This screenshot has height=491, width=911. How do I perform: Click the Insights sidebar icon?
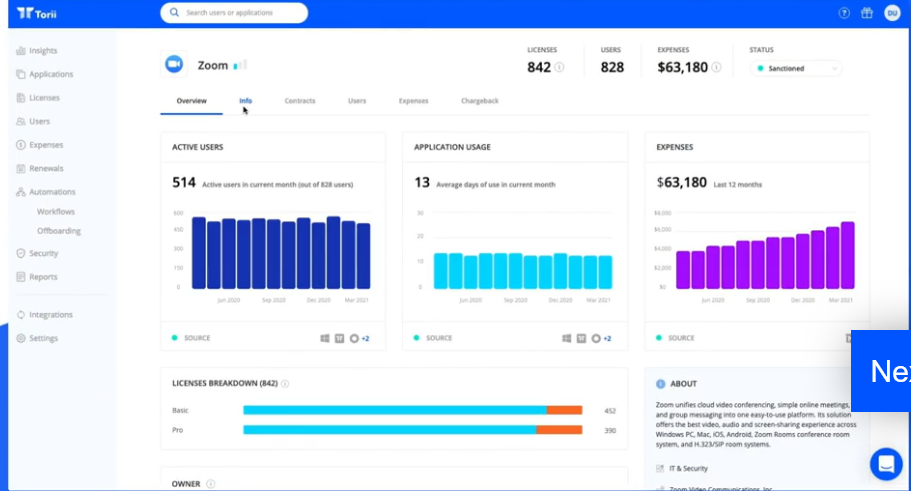pos(21,51)
